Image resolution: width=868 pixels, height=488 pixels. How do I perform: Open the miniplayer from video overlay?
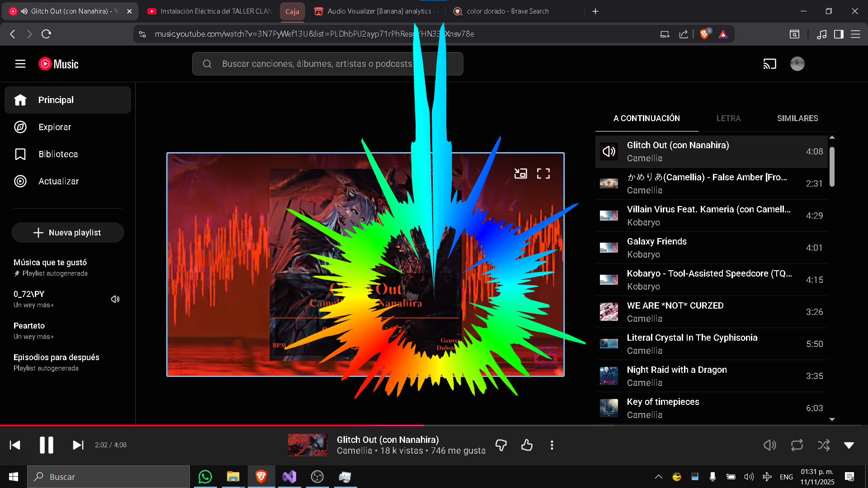520,174
